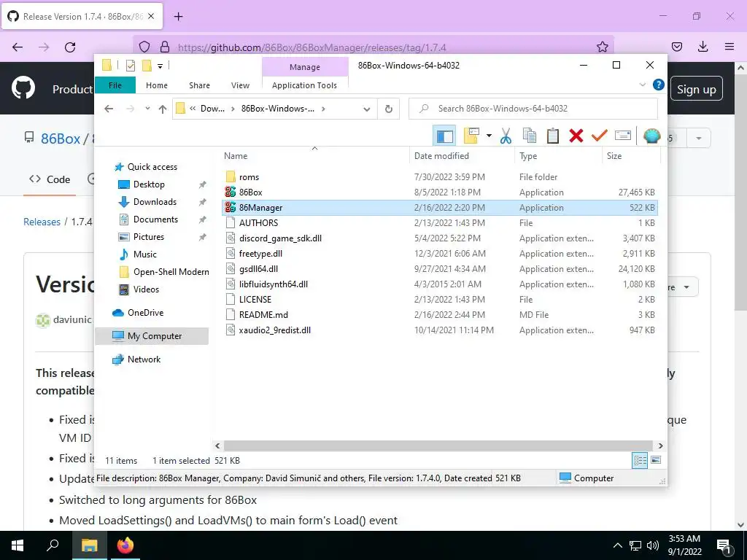Open Customize Quick Access Toolbar dropdown

(x=160, y=66)
